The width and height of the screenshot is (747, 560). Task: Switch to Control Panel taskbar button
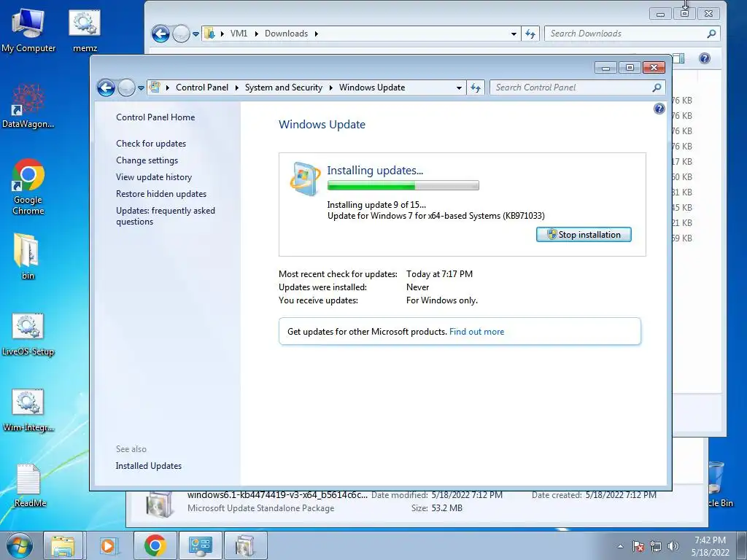(x=200, y=545)
